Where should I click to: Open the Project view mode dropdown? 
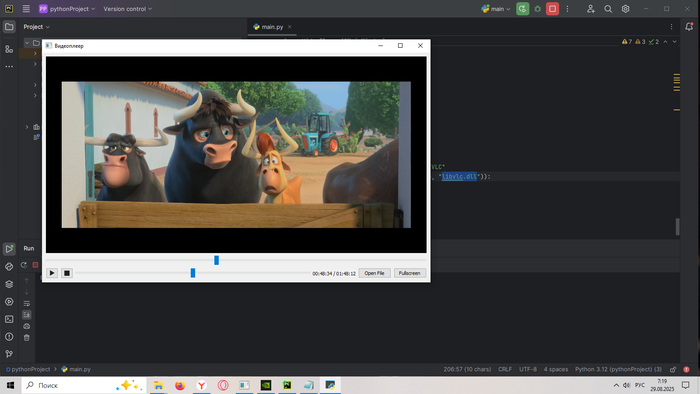tap(37, 27)
